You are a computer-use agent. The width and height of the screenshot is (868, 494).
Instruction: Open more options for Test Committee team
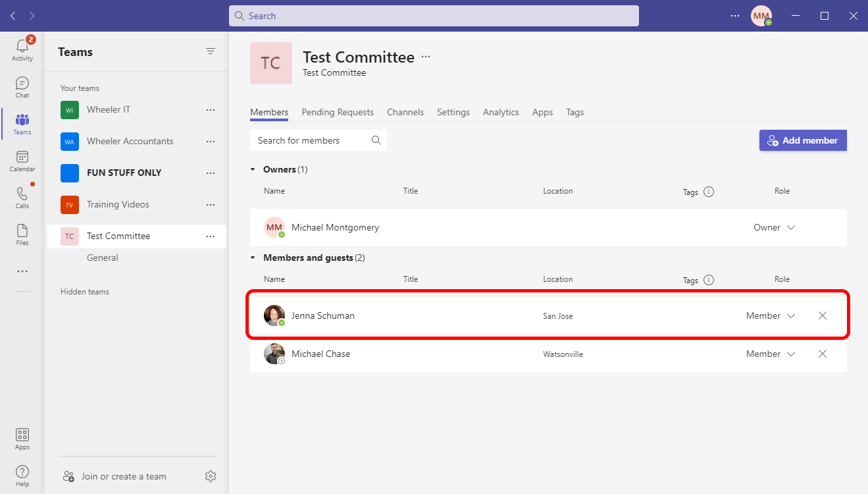point(211,236)
